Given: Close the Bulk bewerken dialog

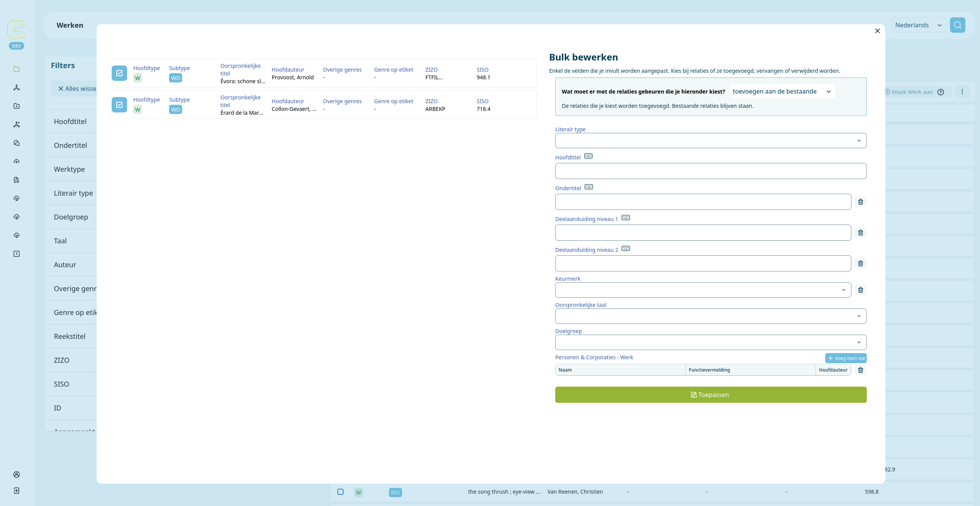Looking at the screenshot, I should (878, 31).
